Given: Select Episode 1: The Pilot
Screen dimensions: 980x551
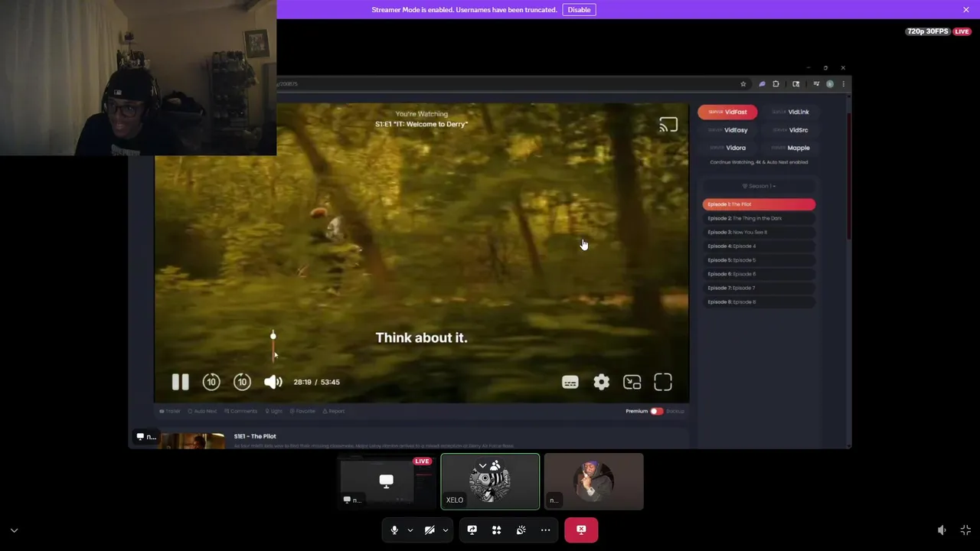Looking at the screenshot, I should point(759,204).
